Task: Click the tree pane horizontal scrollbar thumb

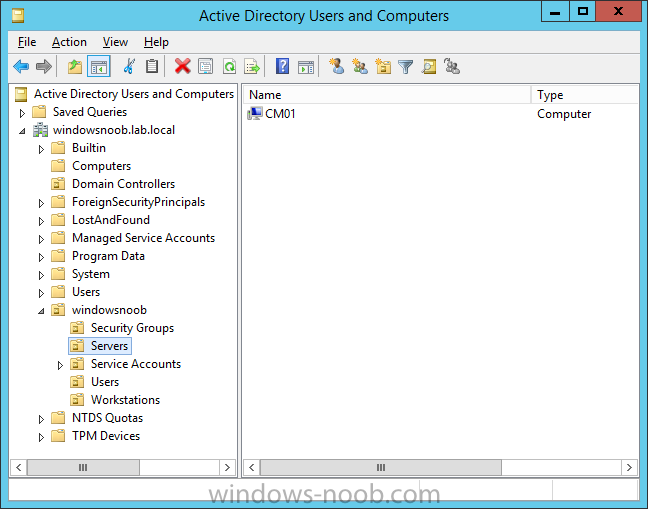Action: [x=83, y=467]
